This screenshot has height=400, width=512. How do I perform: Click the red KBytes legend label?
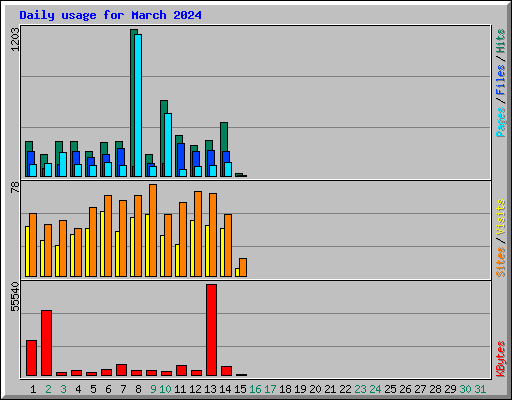point(500,359)
